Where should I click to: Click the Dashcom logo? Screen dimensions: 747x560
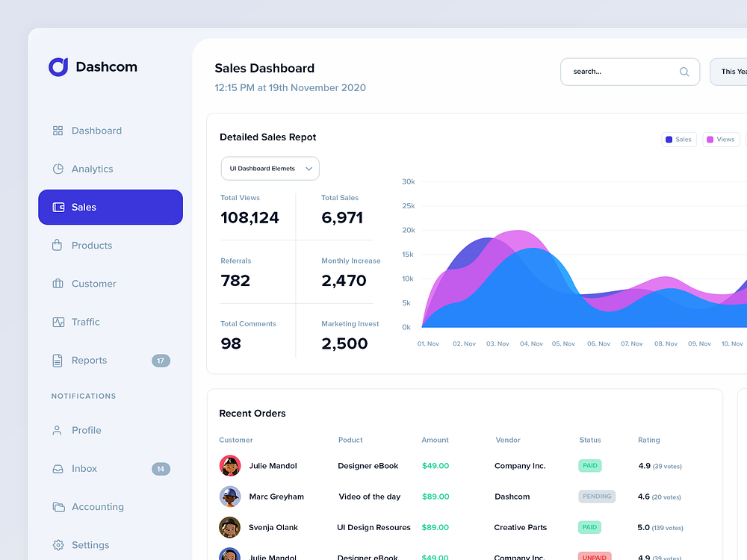point(93,66)
